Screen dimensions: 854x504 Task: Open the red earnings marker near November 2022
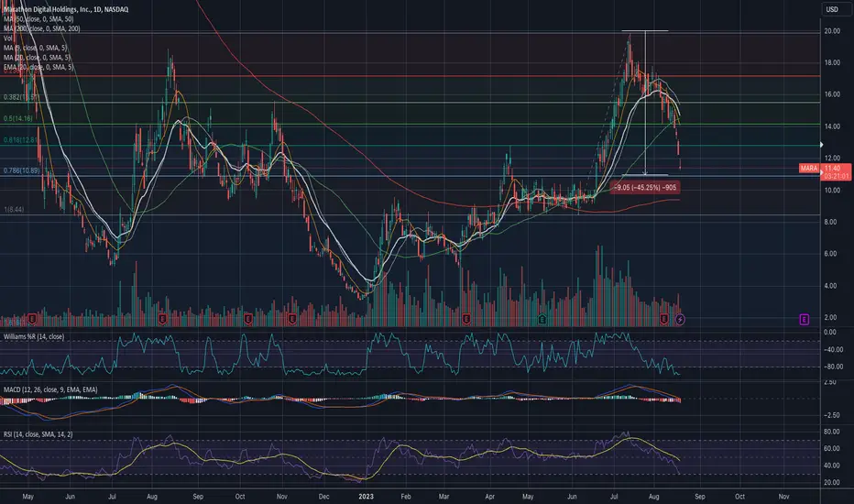pos(292,318)
